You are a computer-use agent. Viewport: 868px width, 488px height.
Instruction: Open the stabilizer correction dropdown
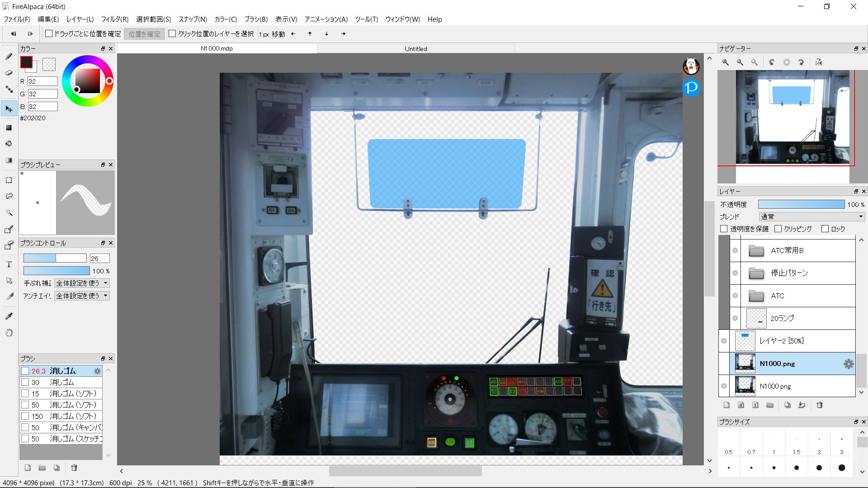pos(82,283)
